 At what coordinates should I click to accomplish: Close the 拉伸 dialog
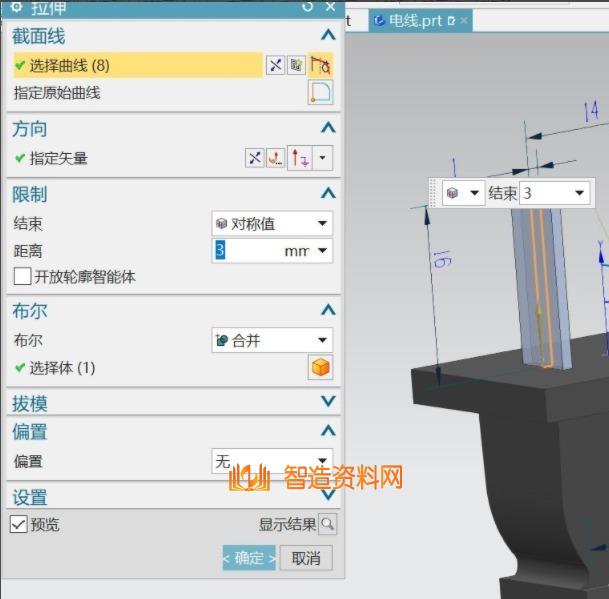[331, 7]
